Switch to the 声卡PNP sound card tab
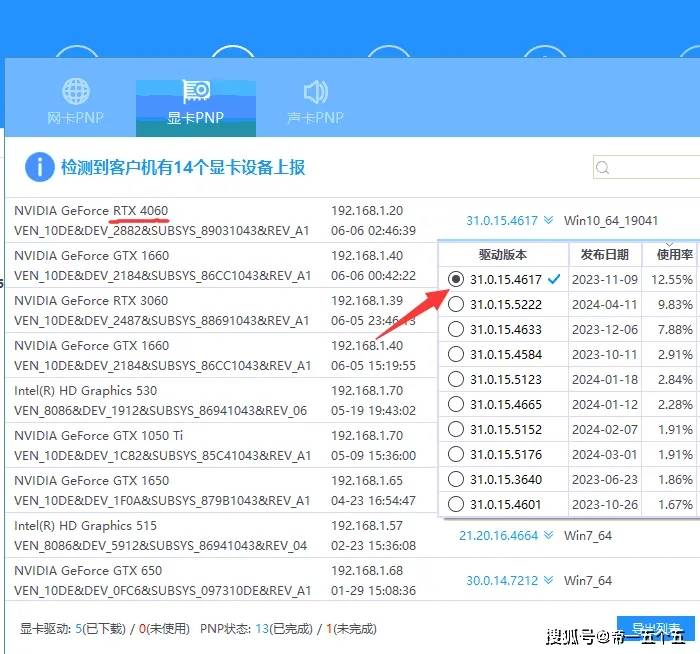Image resolution: width=700 pixels, height=654 pixels. 316,103
